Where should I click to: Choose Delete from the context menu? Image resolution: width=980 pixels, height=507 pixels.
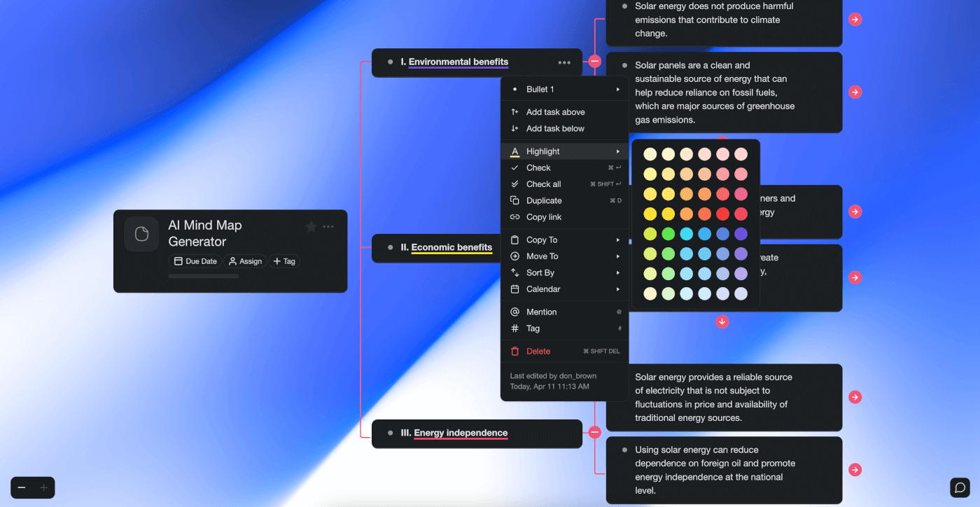pyautogui.click(x=538, y=351)
